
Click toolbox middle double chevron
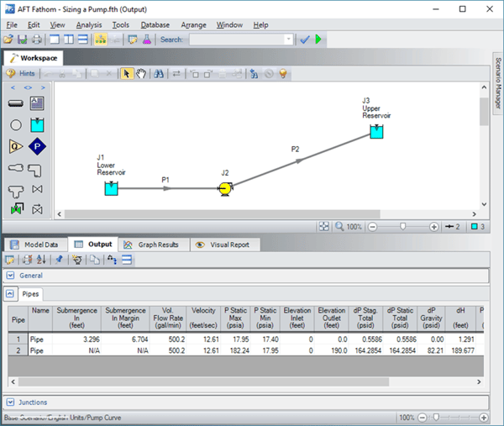(28, 87)
